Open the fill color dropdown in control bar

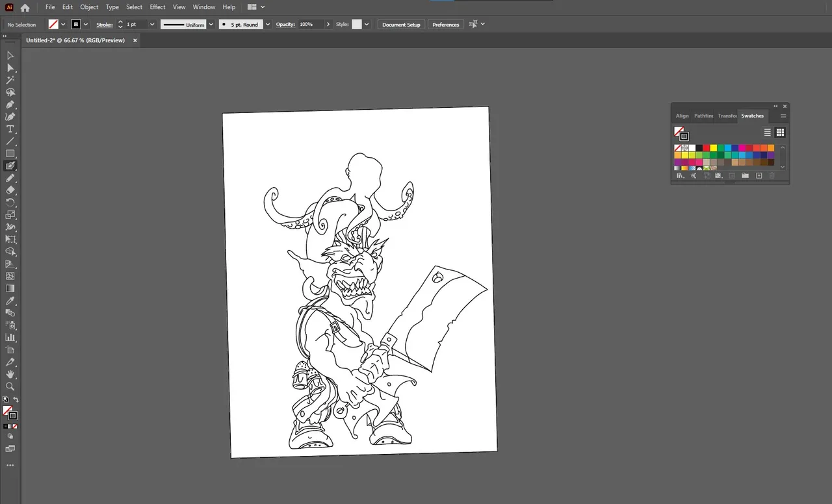[x=63, y=25]
